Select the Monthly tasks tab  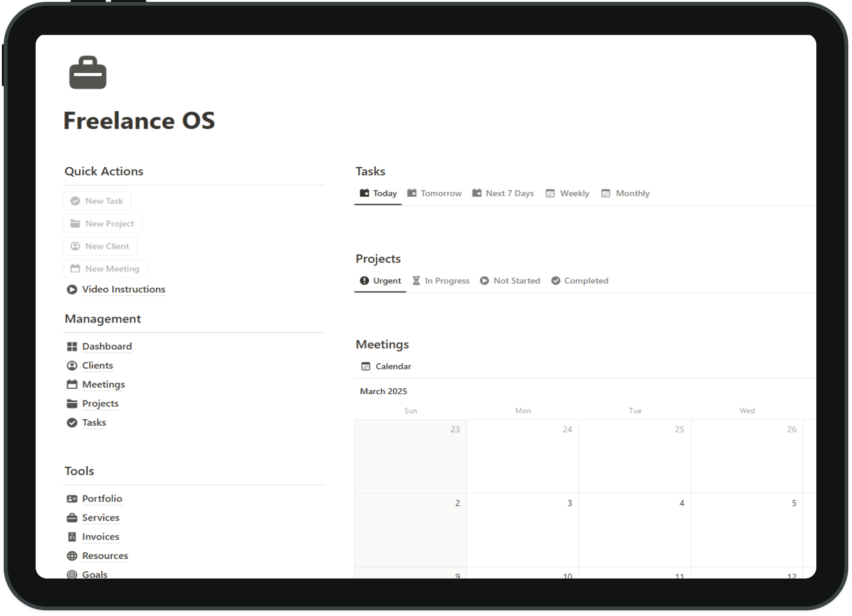(626, 193)
